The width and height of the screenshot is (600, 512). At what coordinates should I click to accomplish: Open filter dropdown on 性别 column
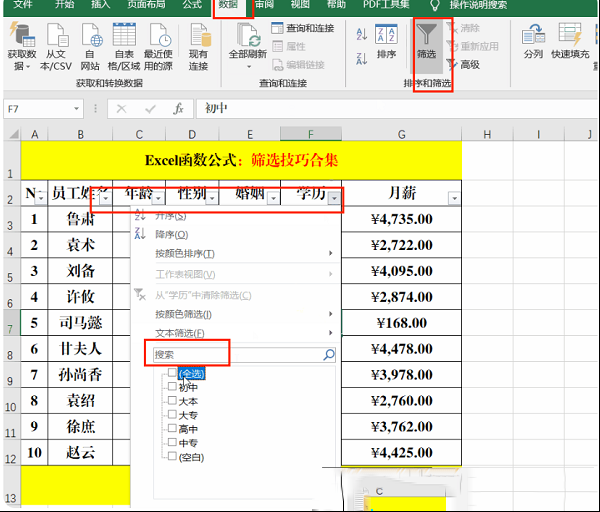pos(212,198)
